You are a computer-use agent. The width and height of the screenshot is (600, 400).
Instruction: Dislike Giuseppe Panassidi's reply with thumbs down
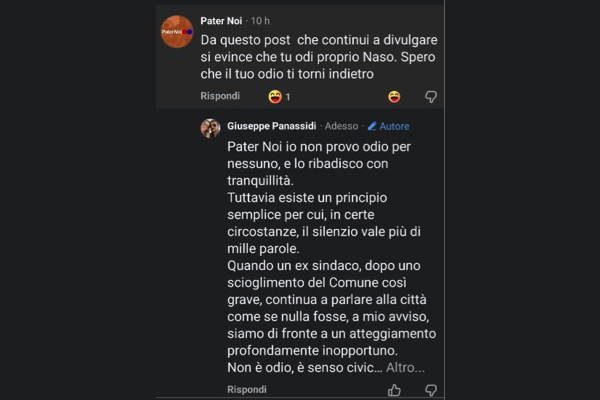[431, 389]
